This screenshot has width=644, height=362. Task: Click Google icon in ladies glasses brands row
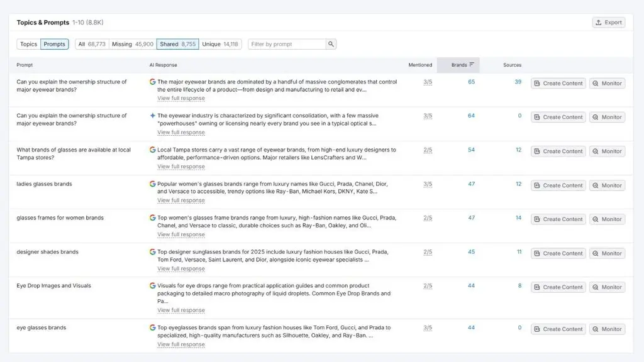click(x=152, y=184)
